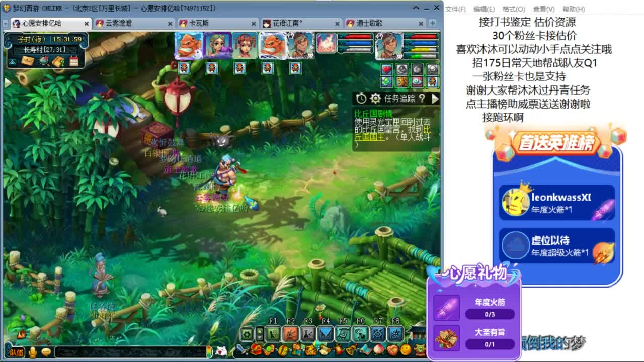644x362 pixels.
Task: Open the sword attack icon in bottom toolbar
Action: coord(243,349)
